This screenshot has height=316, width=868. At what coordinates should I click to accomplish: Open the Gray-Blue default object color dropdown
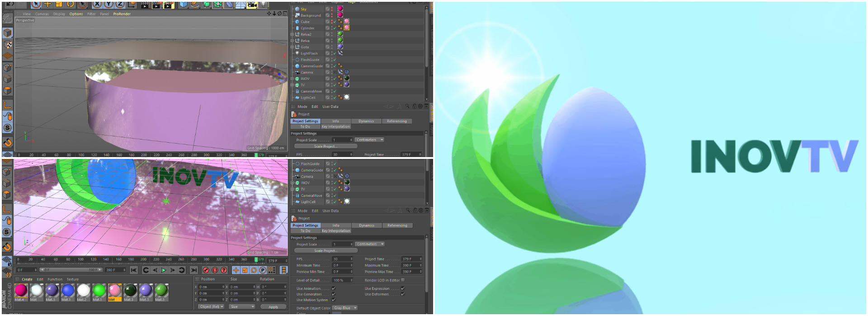point(345,308)
